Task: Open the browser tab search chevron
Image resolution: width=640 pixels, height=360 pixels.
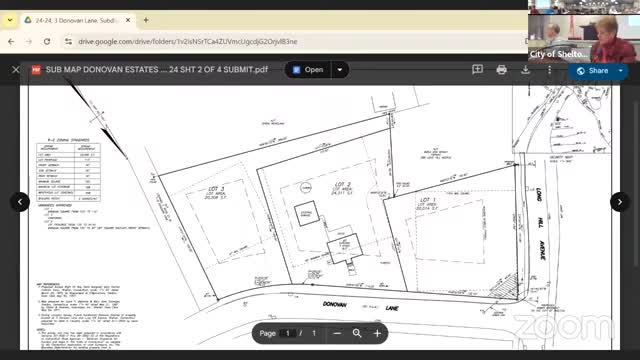Action: [x=10, y=20]
